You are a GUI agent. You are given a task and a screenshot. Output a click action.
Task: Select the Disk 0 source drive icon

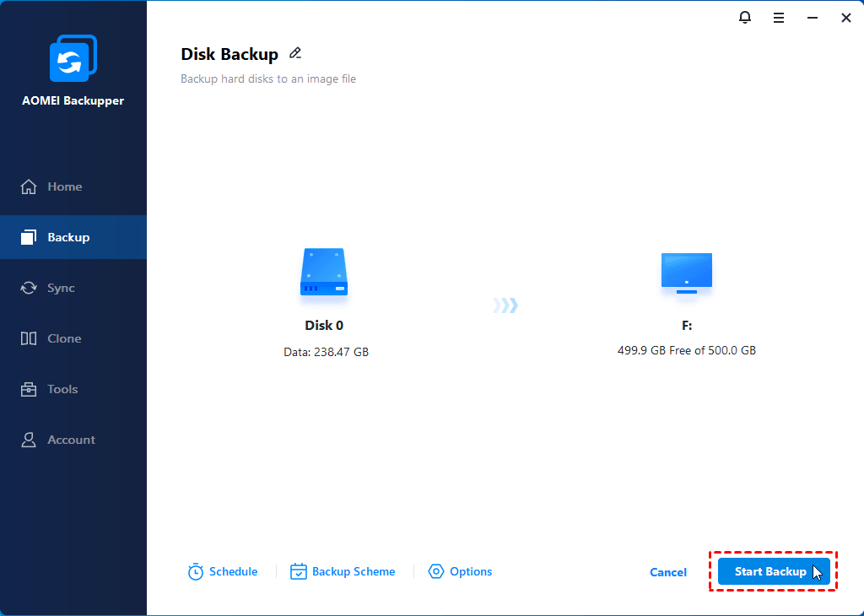324,272
